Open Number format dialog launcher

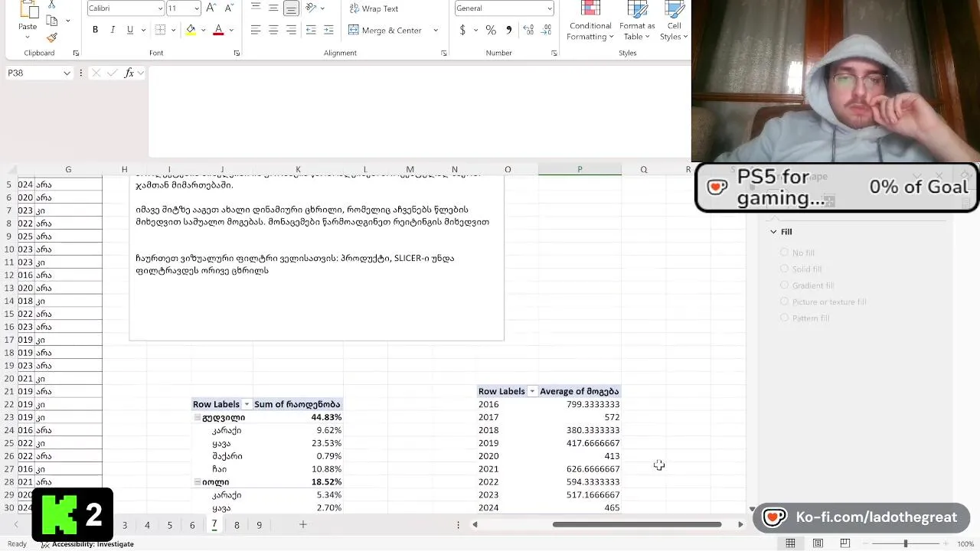click(554, 53)
